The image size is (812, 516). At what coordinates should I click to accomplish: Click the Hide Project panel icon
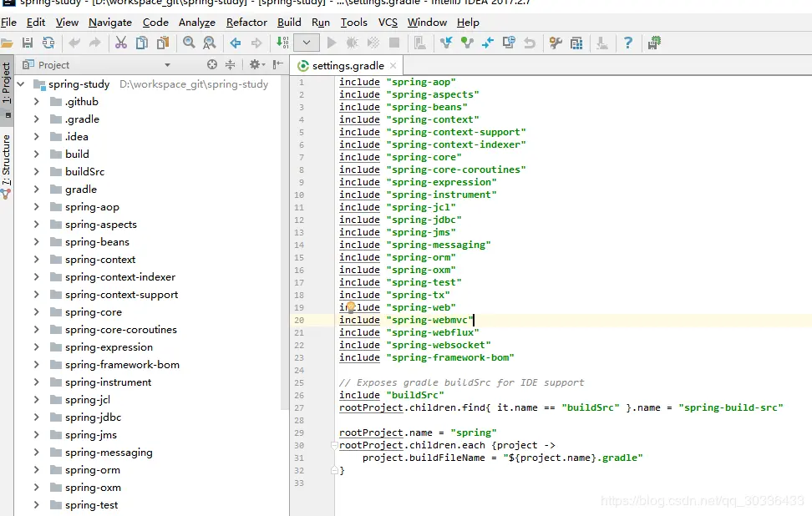pos(278,64)
